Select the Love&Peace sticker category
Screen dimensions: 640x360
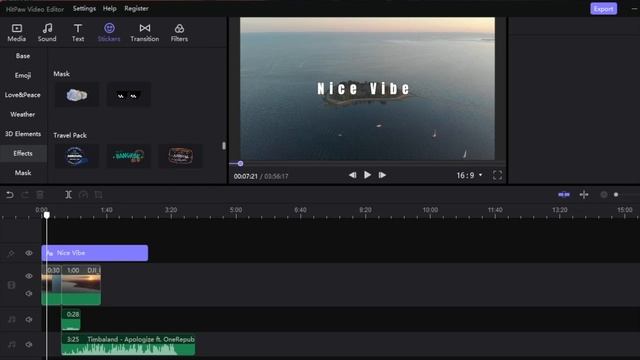(x=23, y=95)
